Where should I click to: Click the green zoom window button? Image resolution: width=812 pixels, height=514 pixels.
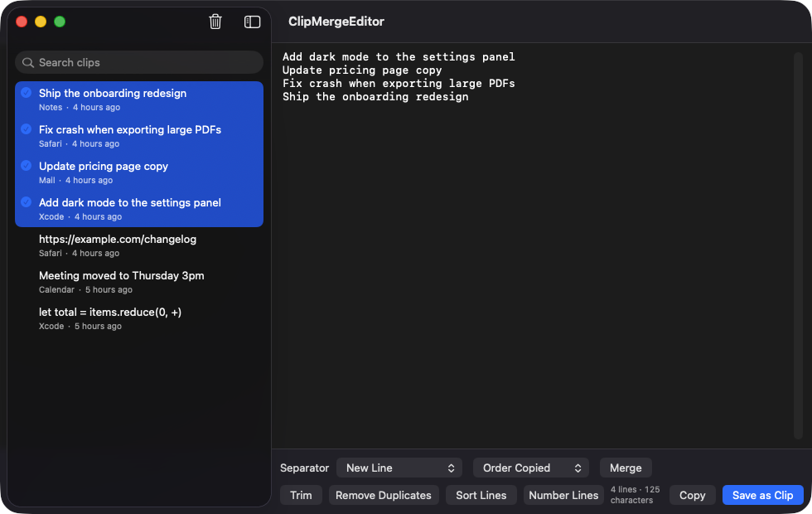coord(60,22)
